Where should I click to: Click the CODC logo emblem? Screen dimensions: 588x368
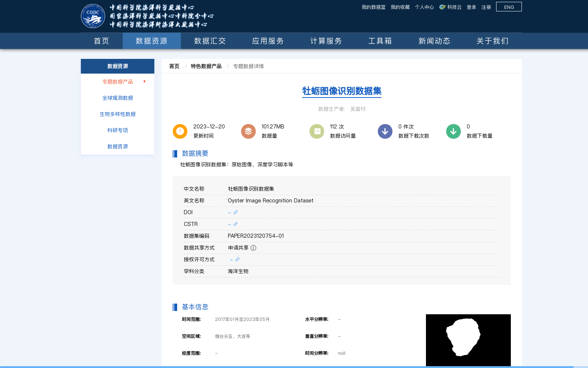pyautogui.click(x=93, y=16)
